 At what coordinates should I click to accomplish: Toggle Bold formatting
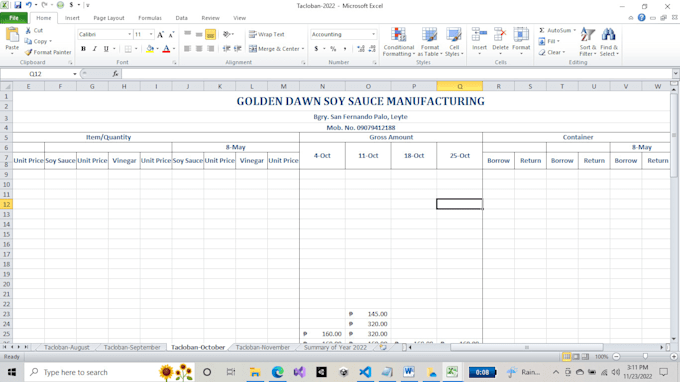(x=83, y=49)
